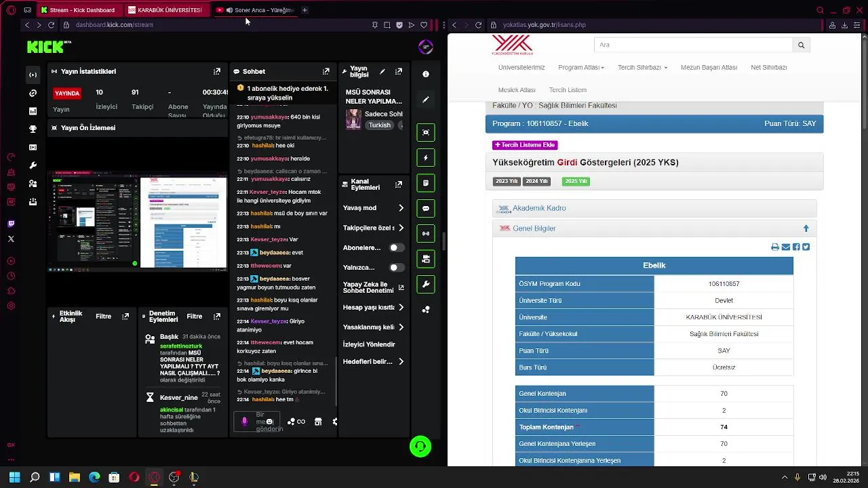Open the trophy achievements sidebar icon

(x=33, y=129)
